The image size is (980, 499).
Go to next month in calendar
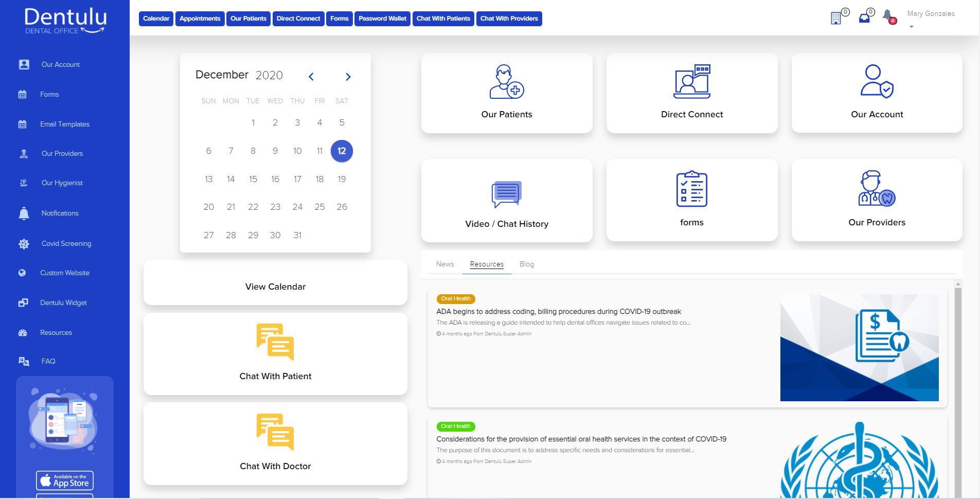click(x=348, y=77)
